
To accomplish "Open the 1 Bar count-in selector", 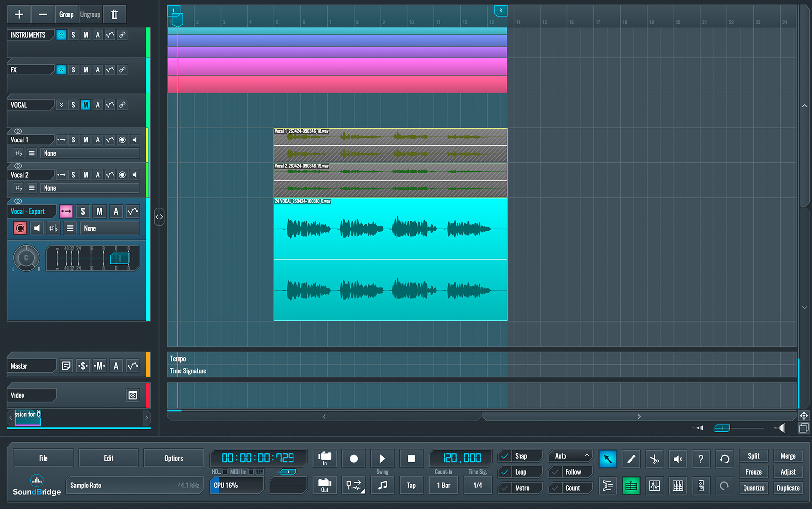I will (x=444, y=486).
